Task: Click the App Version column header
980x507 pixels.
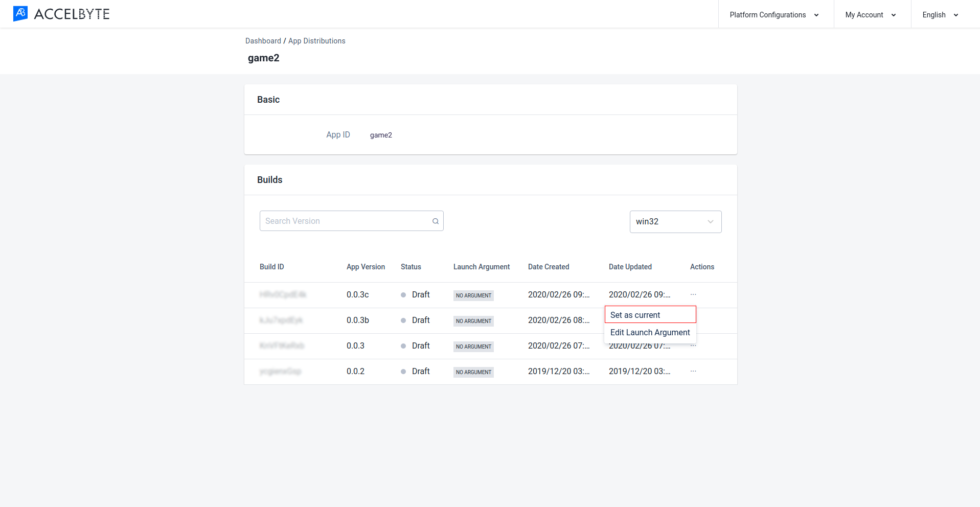Action: pyautogui.click(x=366, y=267)
